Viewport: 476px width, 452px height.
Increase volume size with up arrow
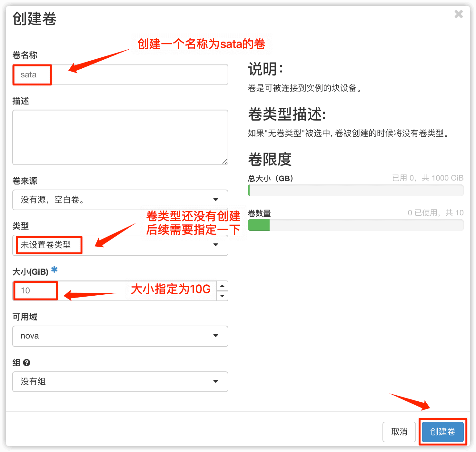(222, 286)
